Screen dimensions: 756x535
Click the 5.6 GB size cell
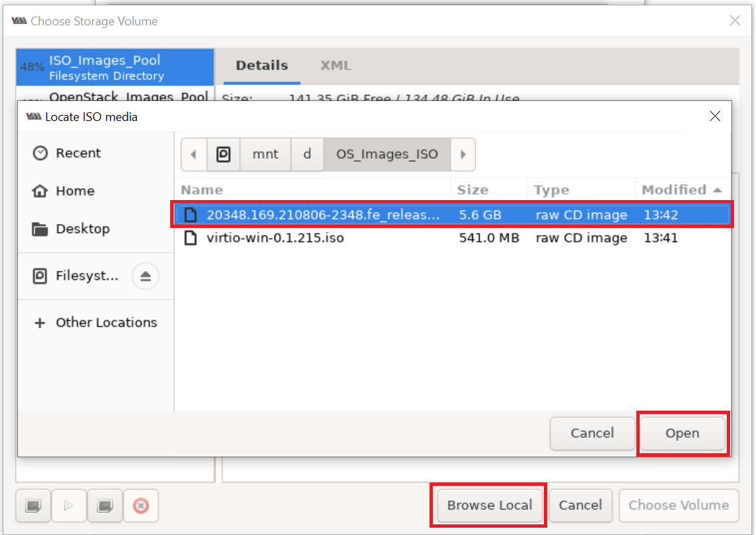[480, 215]
